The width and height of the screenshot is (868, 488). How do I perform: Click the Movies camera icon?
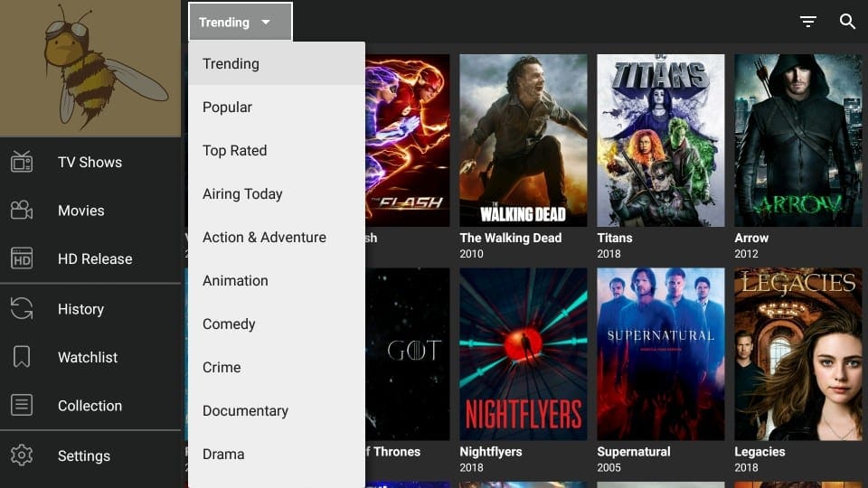22,211
